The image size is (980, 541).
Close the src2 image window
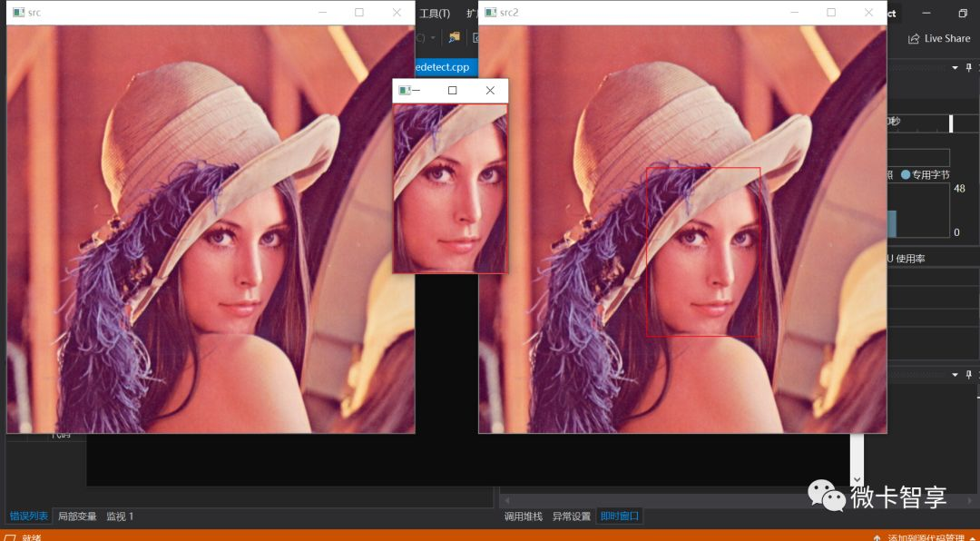pos(868,13)
